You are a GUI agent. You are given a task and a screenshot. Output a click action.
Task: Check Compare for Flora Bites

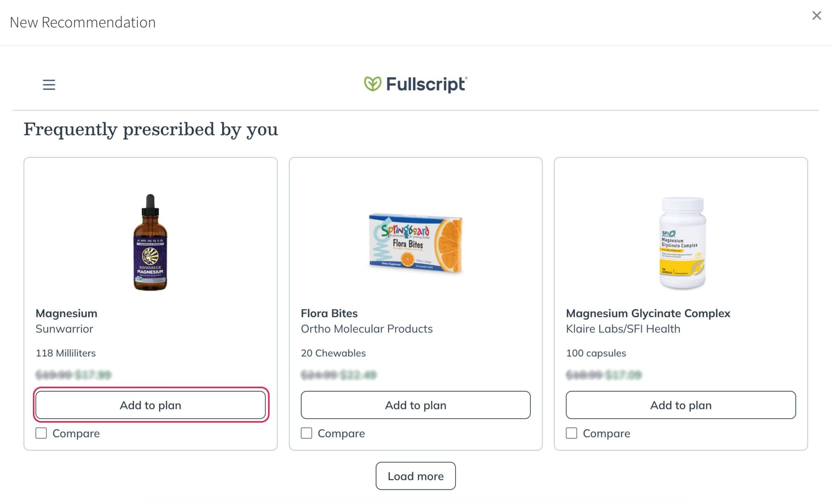coord(307,433)
